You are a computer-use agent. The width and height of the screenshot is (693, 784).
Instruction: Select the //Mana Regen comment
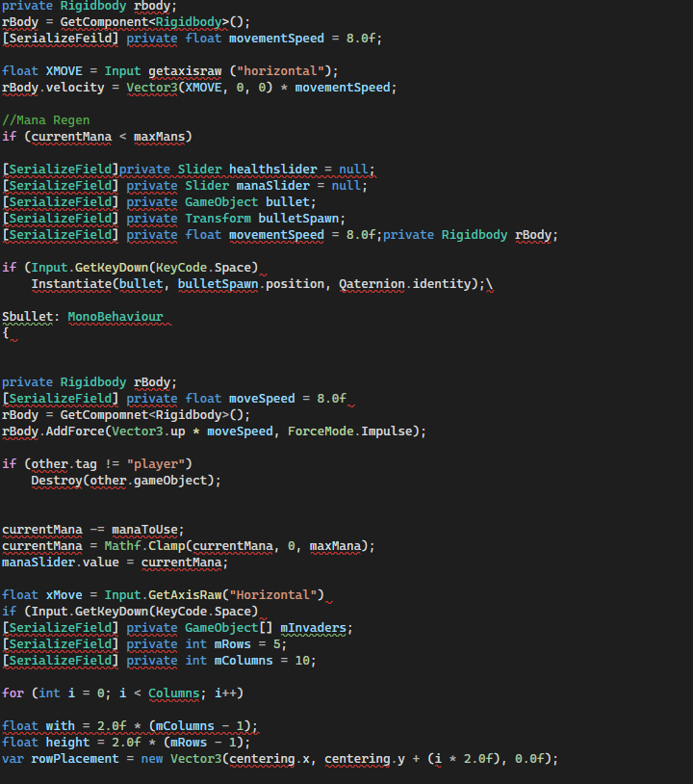(46, 120)
